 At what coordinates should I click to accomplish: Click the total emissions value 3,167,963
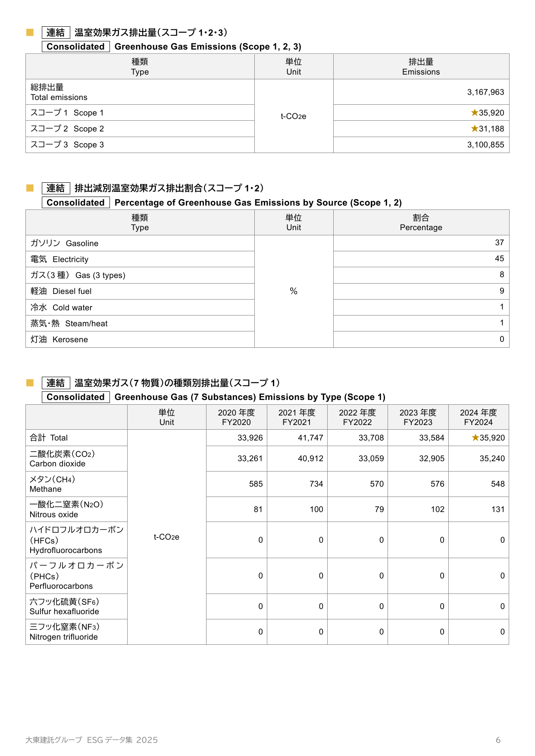click(x=485, y=92)
